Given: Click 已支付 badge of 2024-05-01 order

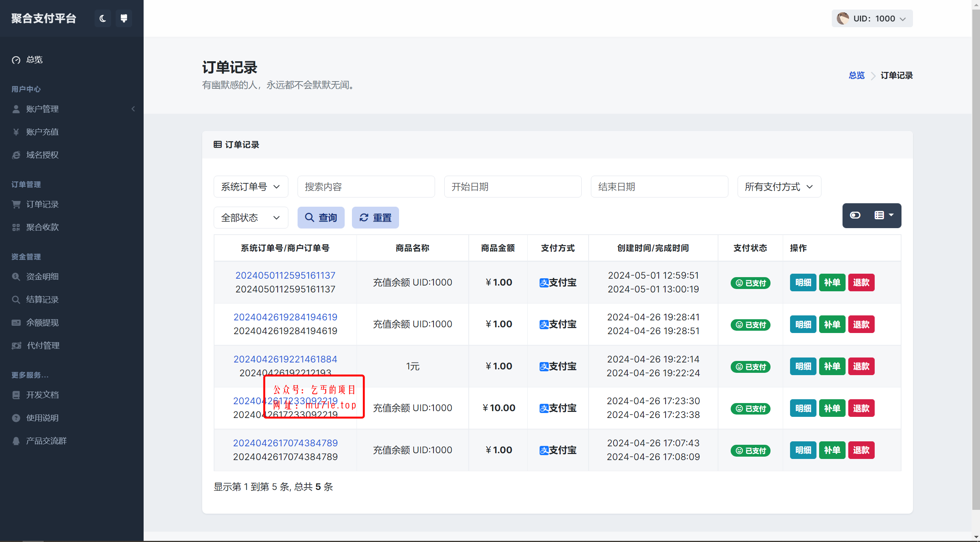Looking at the screenshot, I should [750, 283].
